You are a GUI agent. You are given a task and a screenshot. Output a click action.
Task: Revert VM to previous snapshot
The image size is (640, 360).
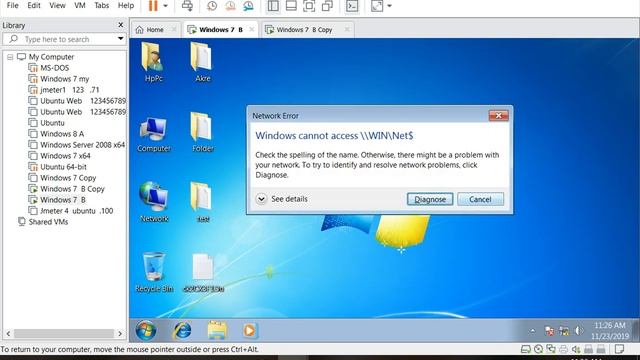click(x=230, y=6)
